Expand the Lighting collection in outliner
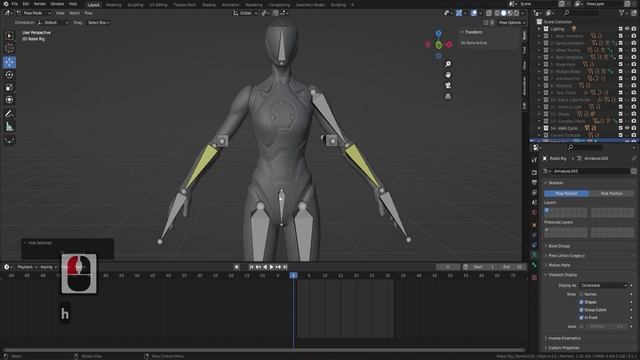The width and height of the screenshot is (640, 360). [x=539, y=29]
